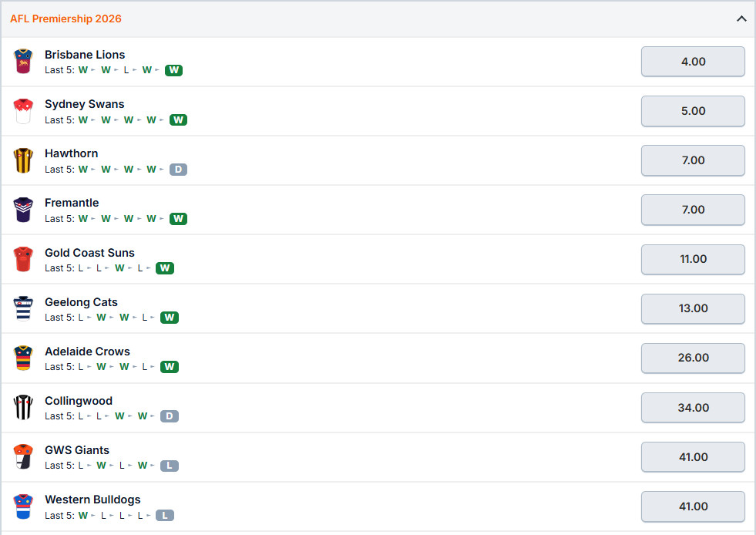The image size is (756, 535).
Task: Click the Western Bulldogs jersey icon
Action: (23, 506)
